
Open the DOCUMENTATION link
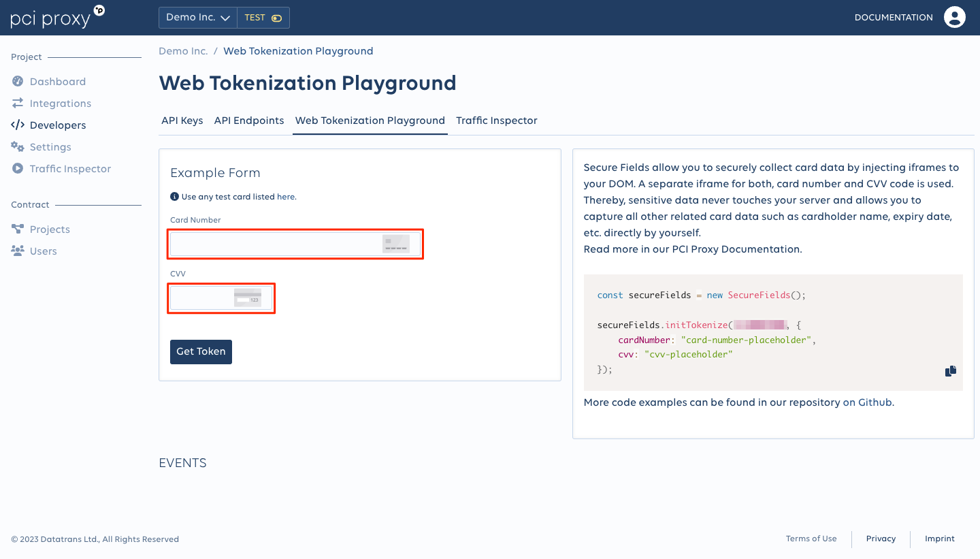point(894,18)
